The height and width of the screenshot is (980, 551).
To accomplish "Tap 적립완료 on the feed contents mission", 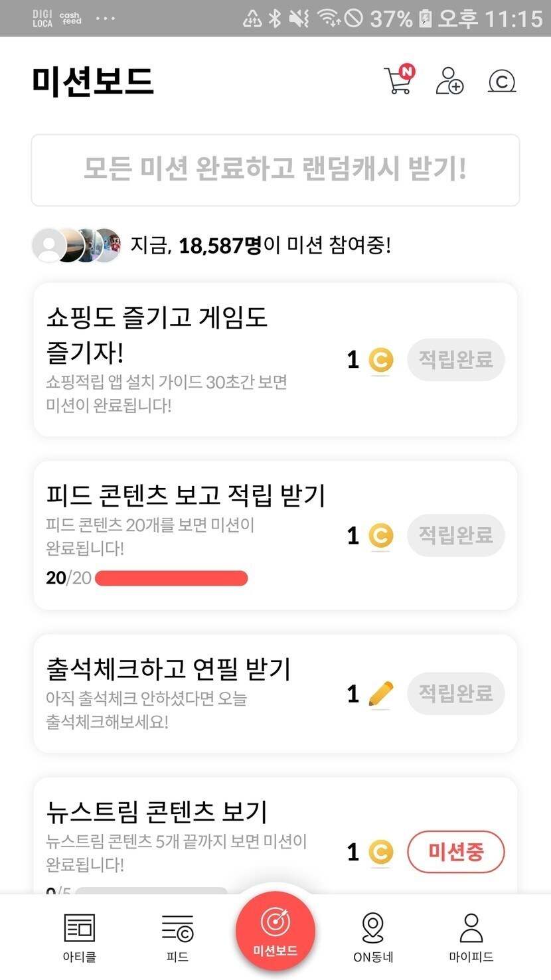I will (x=455, y=535).
